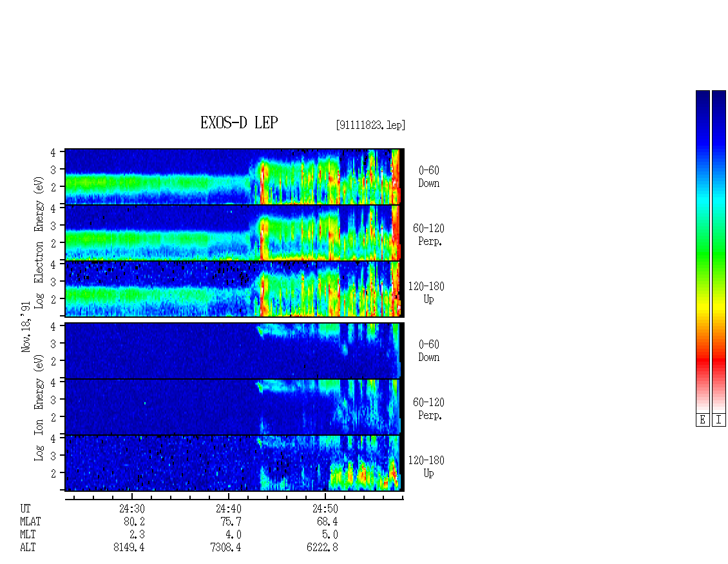Viewport: 728px width, 564px height.
Task: Click the 24:50 UT time value
Action: pyautogui.click(x=325, y=509)
